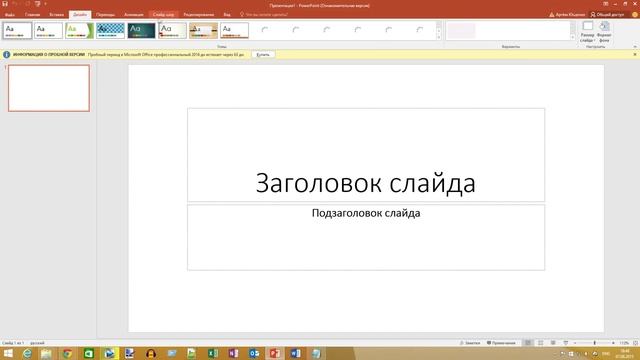Open the Вид ribbon tab
Screen dimensions: 640x360
(x=227, y=15)
